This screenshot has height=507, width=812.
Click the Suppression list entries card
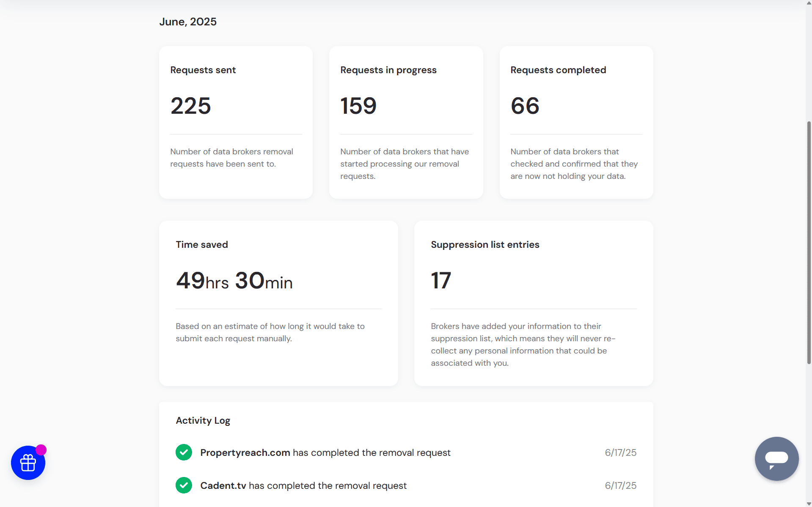coord(533,302)
